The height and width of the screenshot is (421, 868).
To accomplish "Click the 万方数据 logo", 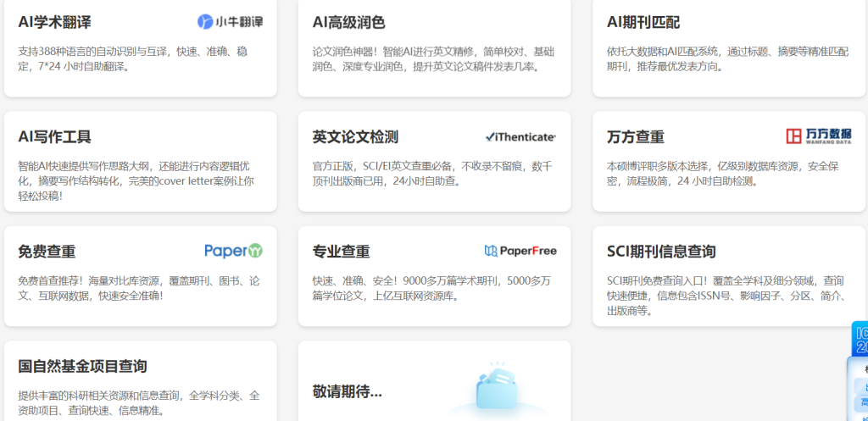I will [818, 136].
